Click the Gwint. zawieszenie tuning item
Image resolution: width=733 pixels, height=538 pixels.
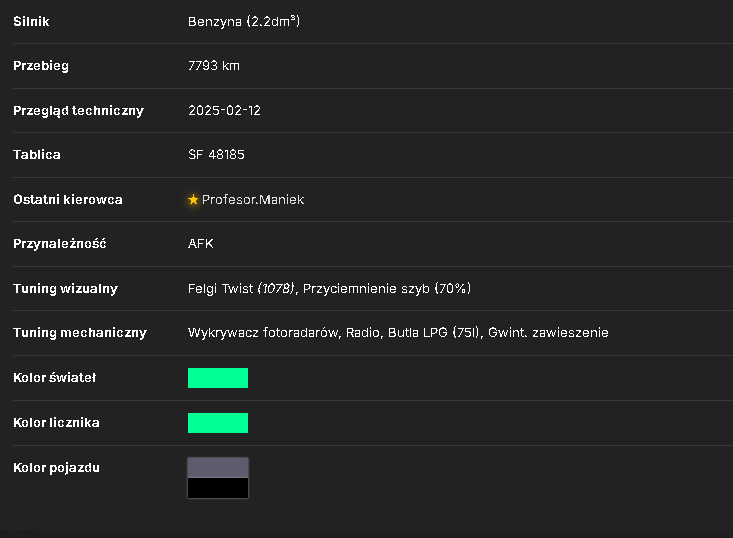click(548, 333)
